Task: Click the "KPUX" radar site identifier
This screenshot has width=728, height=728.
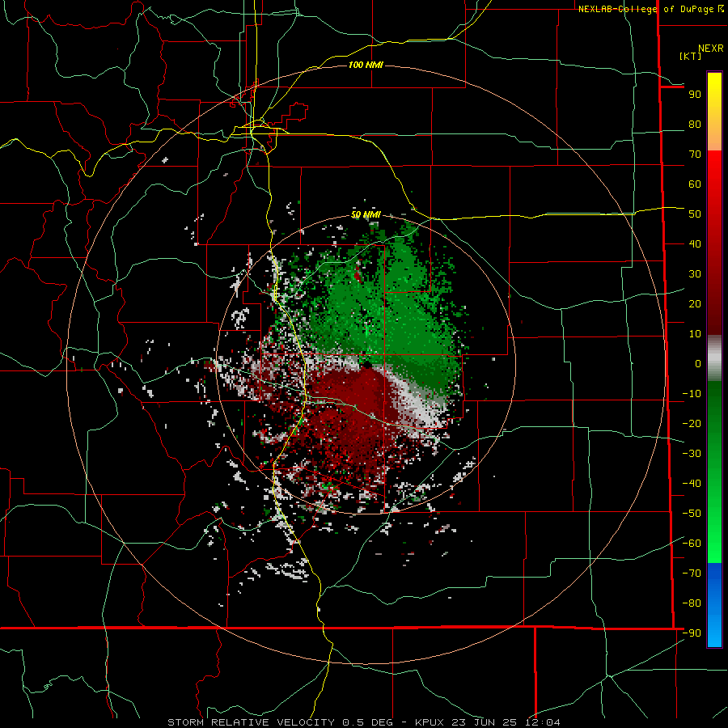Action: [430, 722]
